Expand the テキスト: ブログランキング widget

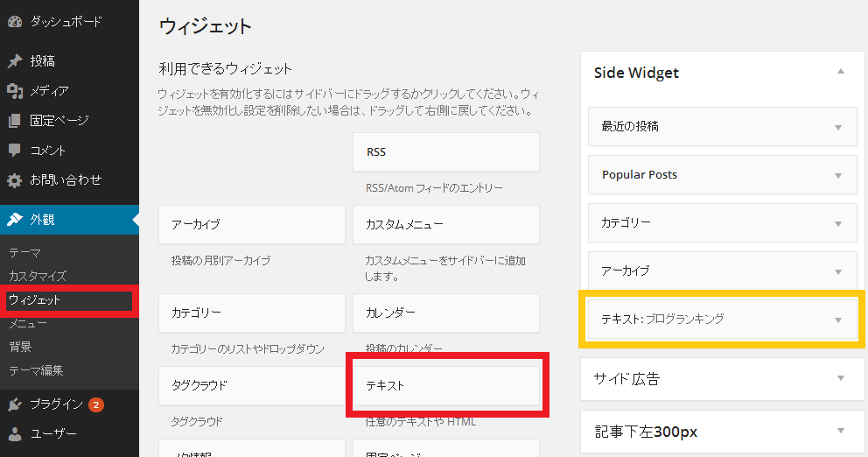837,320
